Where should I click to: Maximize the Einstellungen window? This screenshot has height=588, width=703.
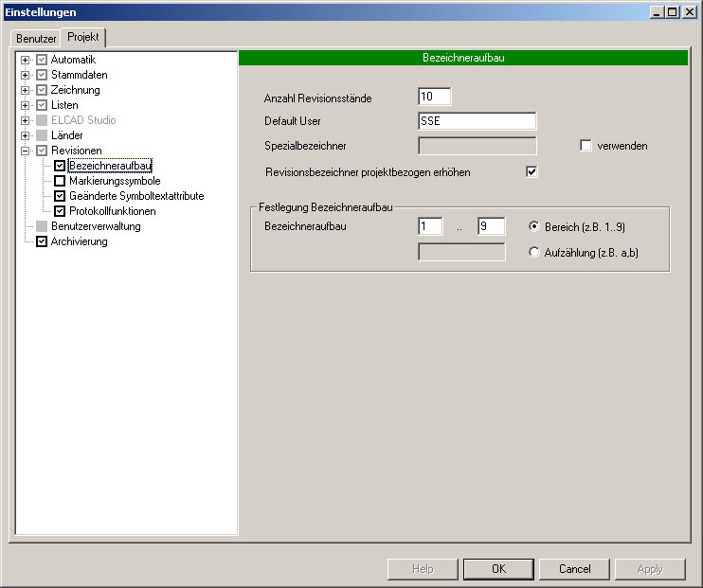[x=673, y=12]
